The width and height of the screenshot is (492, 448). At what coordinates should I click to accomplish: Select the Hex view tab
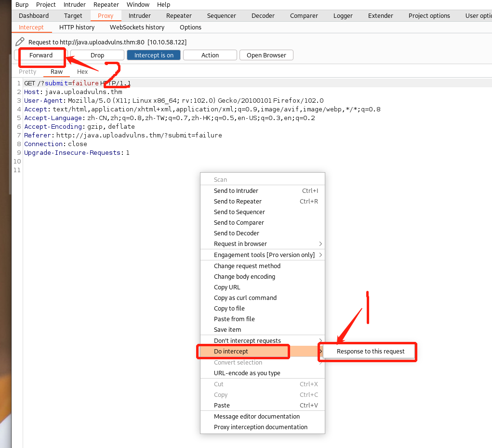pos(82,72)
